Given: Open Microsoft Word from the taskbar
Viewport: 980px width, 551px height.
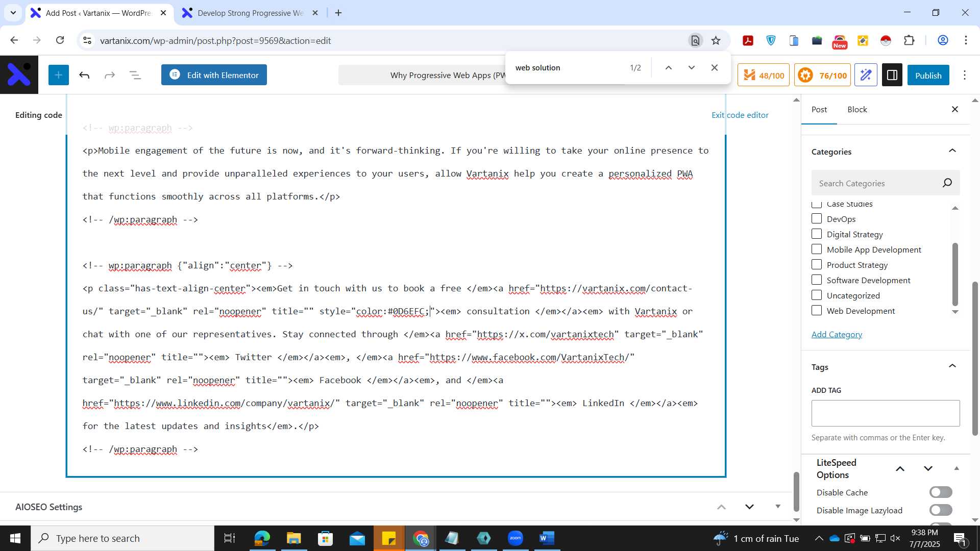Looking at the screenshot, I should (547, 538).
